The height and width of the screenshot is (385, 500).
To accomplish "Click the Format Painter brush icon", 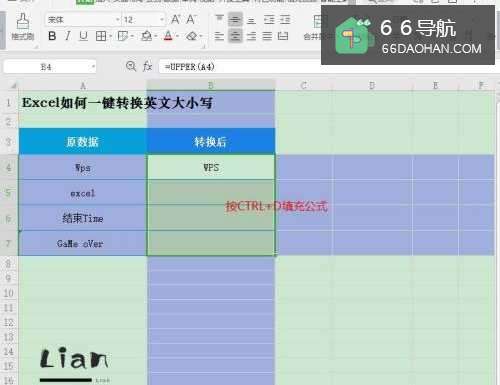I will pyautogui.click(x=23, y=22).
